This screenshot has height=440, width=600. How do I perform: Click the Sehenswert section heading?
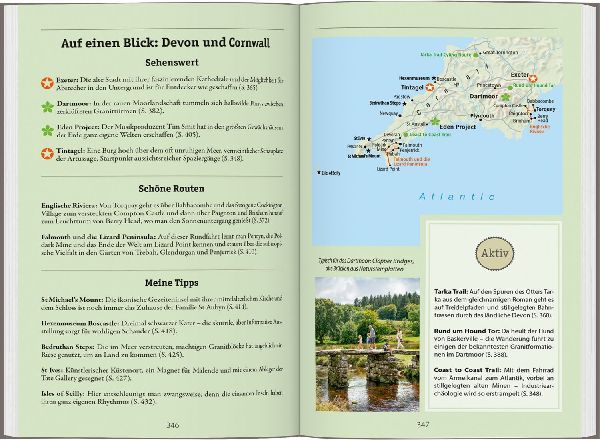point(172,63)
